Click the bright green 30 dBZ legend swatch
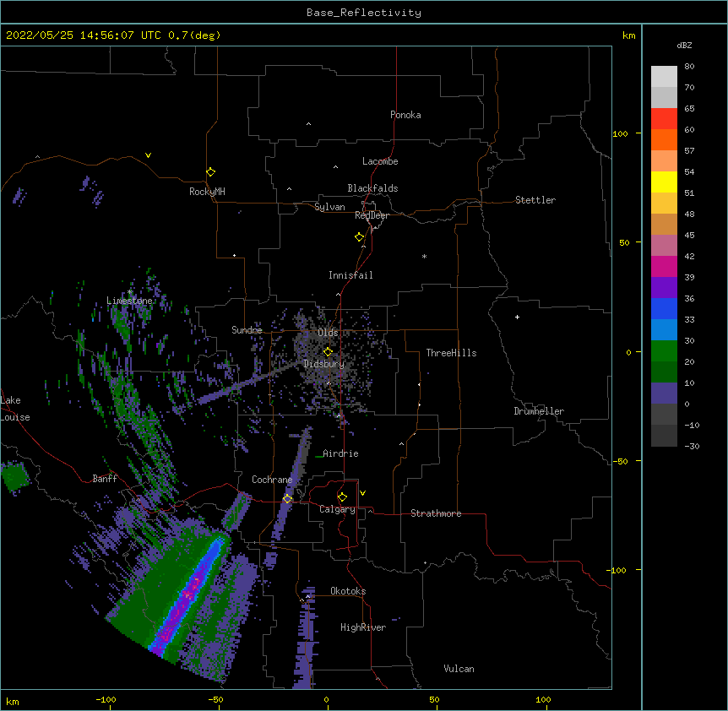The width and height of the screenshot is (728, 711). (664, 351)
